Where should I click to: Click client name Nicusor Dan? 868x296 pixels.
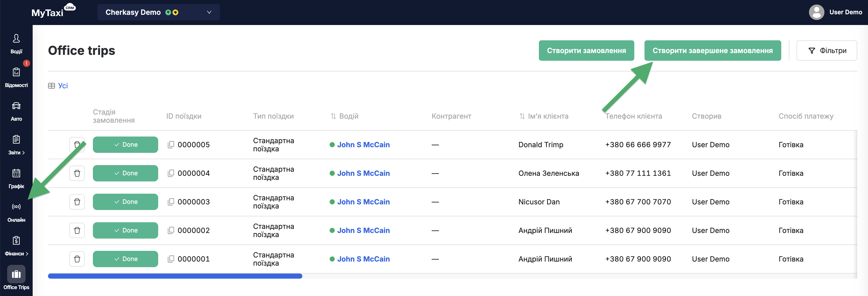pyautogui.click(x=539, y=202)
